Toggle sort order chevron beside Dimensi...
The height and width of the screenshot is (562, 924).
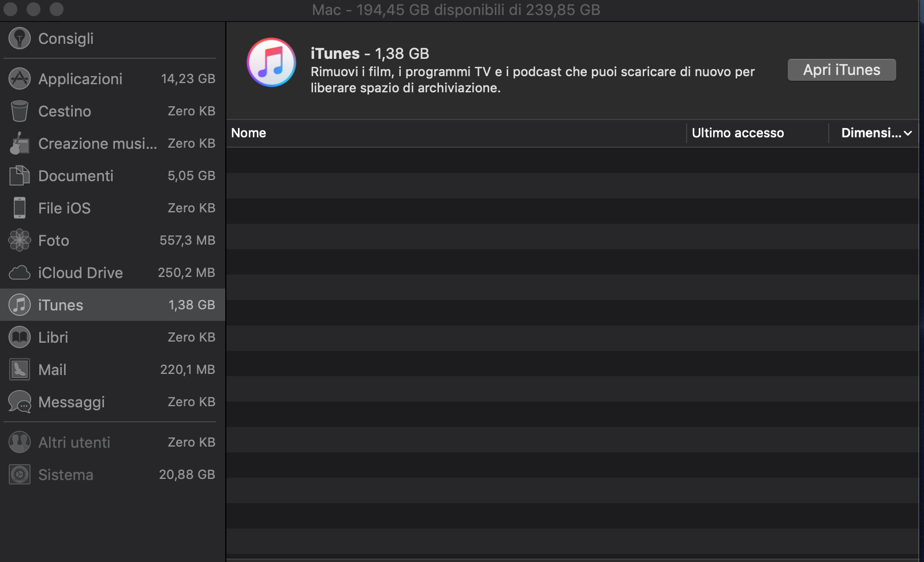[x=908, y=133]
